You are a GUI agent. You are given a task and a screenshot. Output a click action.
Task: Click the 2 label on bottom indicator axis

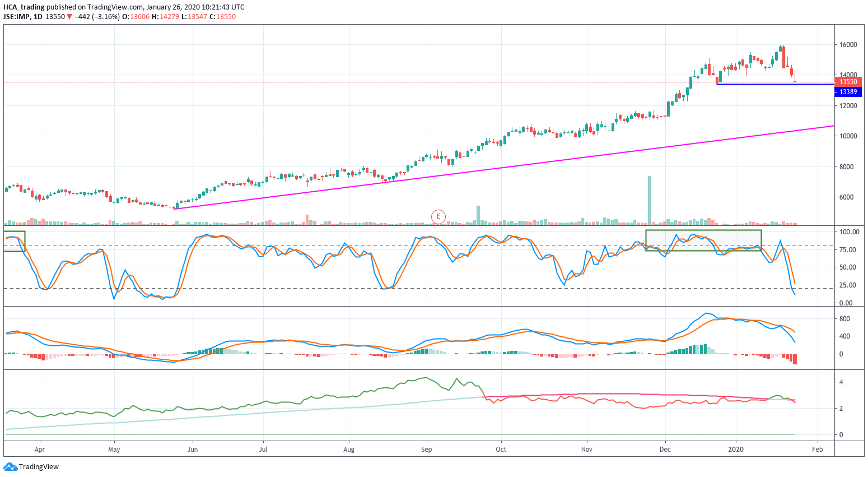point(841,409)
